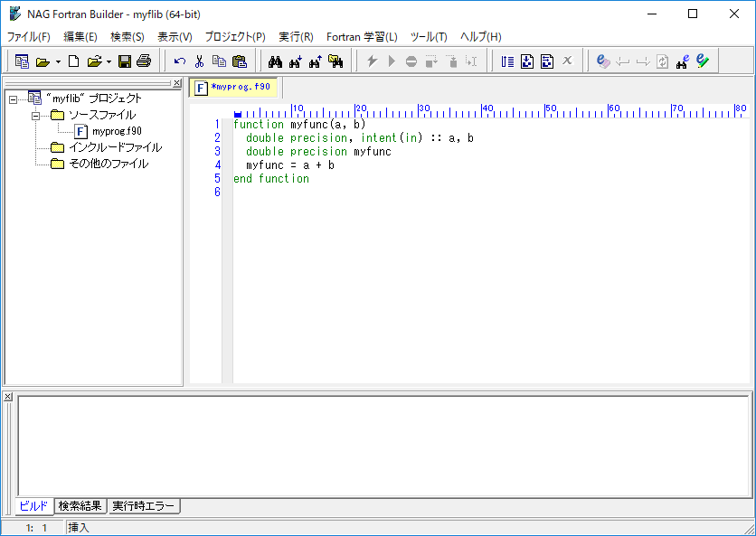
Task: Switch to the 検索結果 tab
Action: coord(80,506)
